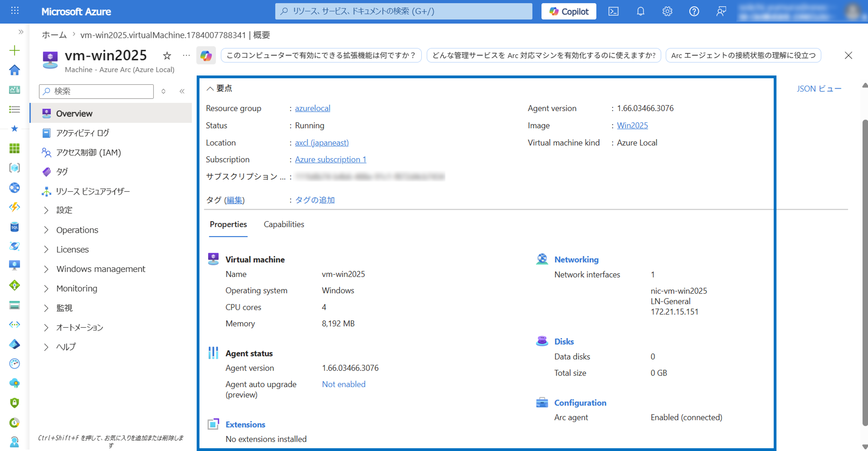Go to Home via sidebar house icon

[14, 70]
